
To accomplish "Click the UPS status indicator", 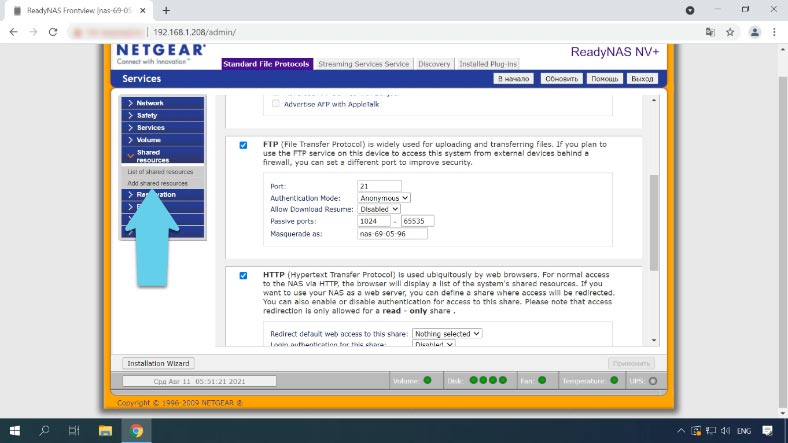I will tap(653, 381).
